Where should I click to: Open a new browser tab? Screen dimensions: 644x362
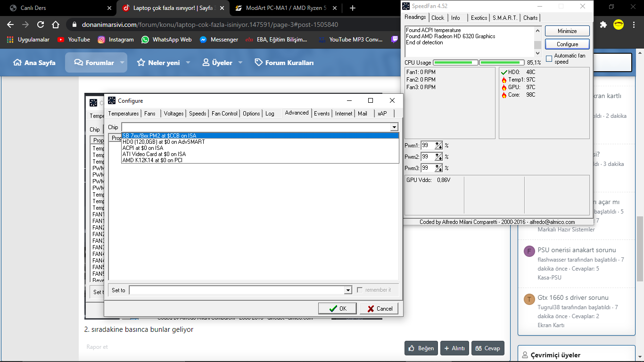click(x=353, y=8)
